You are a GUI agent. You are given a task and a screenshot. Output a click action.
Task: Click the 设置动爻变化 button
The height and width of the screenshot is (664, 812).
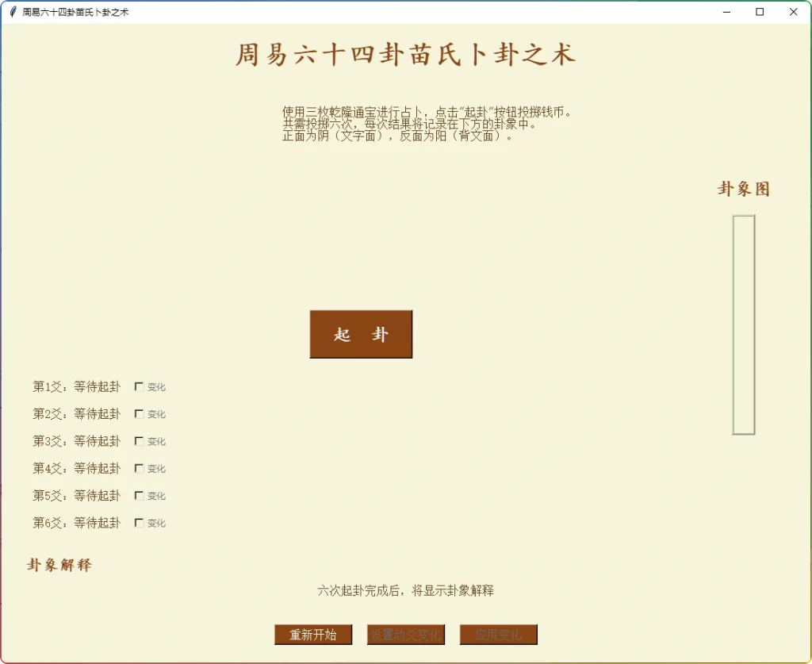[x=405, y=635]
